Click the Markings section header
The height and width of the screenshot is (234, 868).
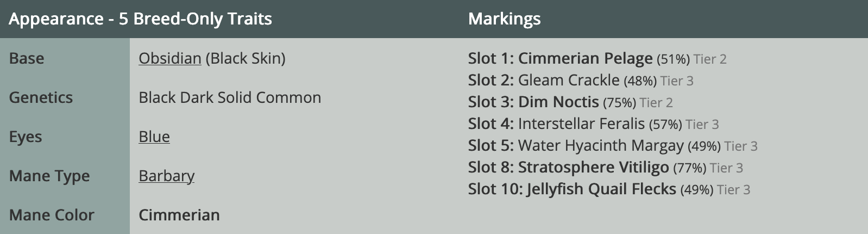click(504, 19)
